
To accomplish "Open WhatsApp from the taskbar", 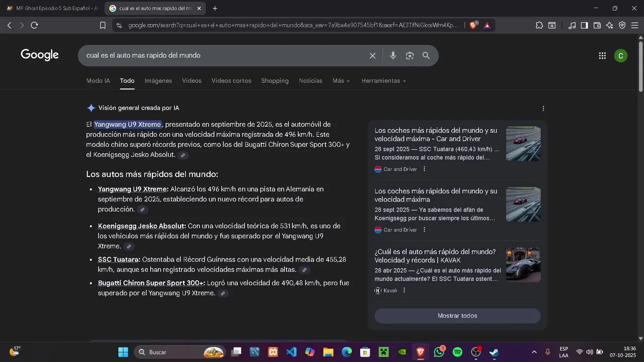I will (439, 352).
